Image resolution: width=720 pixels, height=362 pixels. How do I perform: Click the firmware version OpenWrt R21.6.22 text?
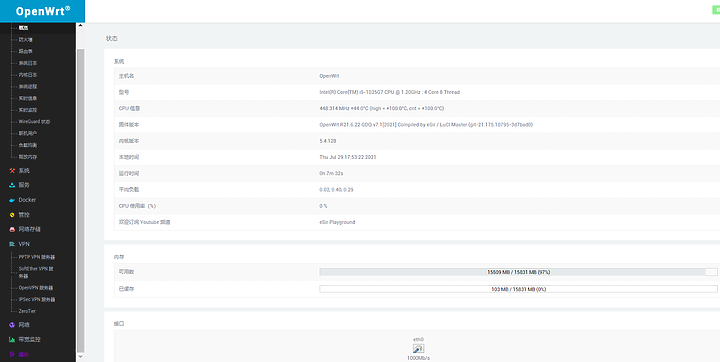click(x=426, y=124)
